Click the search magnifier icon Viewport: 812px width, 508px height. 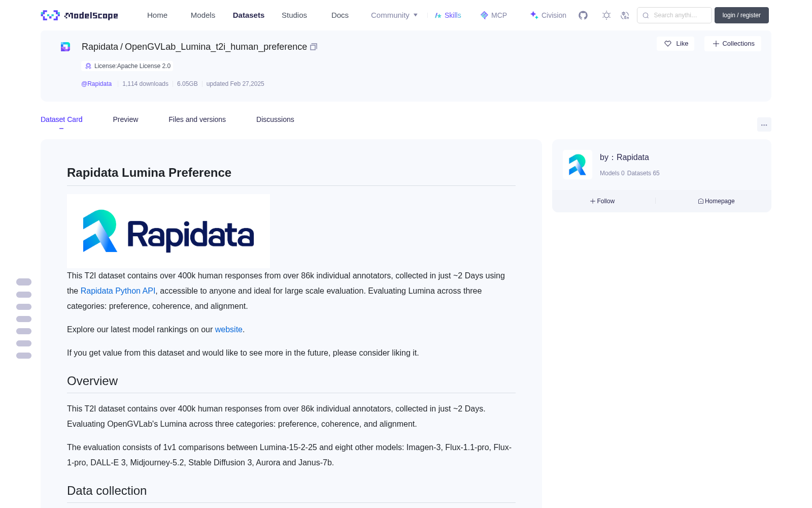pyautogui.click(x=646, y=15)
